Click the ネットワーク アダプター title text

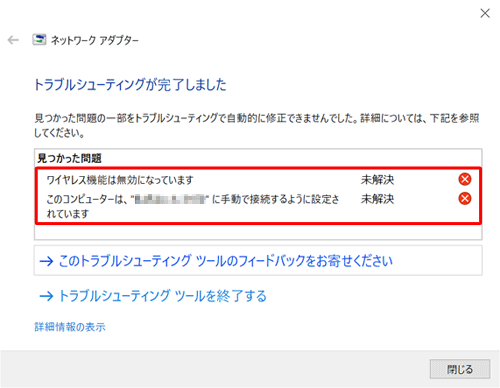point(95,40)
